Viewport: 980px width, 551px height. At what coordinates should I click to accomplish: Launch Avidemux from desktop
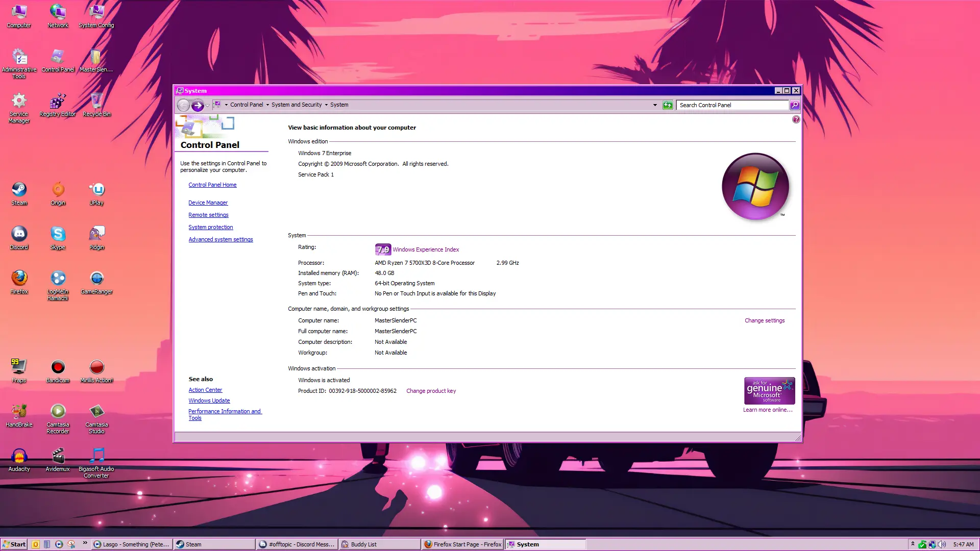[58, 460]
